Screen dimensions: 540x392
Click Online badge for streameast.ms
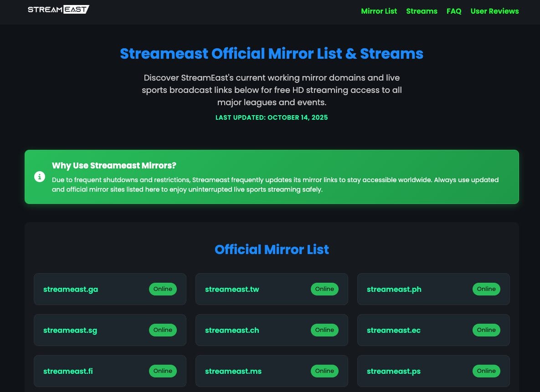(324, 371)
